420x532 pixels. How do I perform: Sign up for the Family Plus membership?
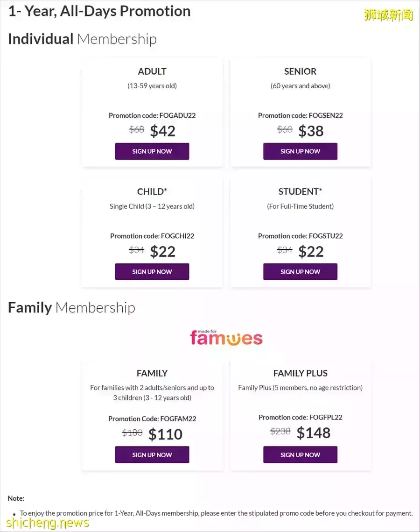[300, 455]
